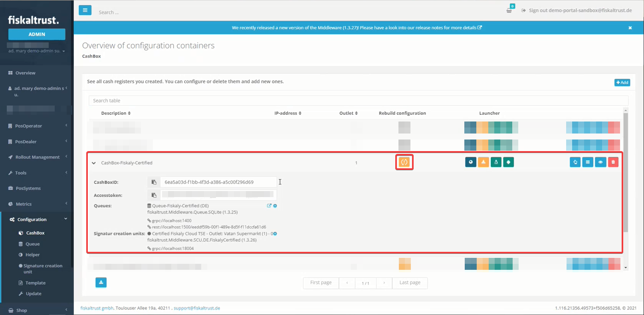
Task: Open the user dropdown under the ADMIN button
Action: coord(37,51)
